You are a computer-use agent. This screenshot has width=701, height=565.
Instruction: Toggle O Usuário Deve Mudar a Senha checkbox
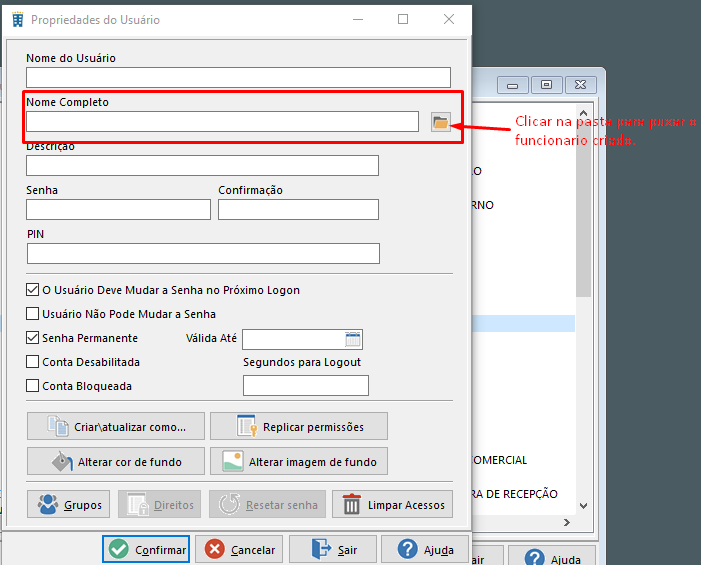click(x=32, y=290)
